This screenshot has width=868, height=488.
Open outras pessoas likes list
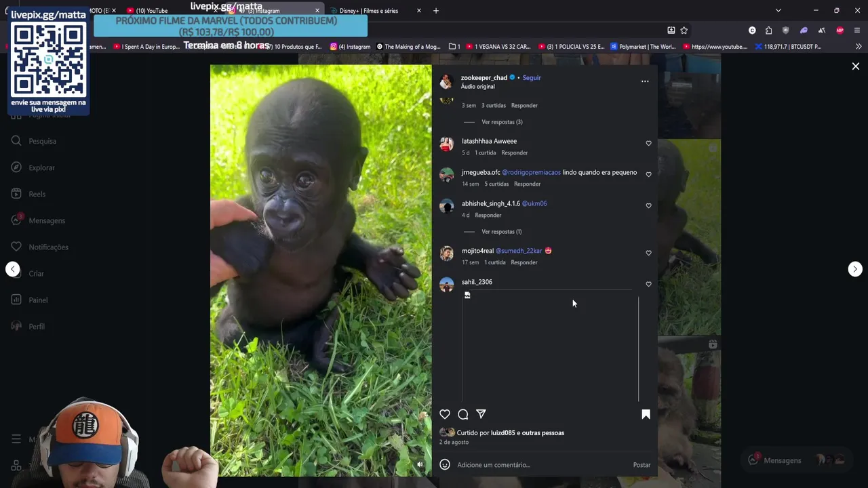543,433
